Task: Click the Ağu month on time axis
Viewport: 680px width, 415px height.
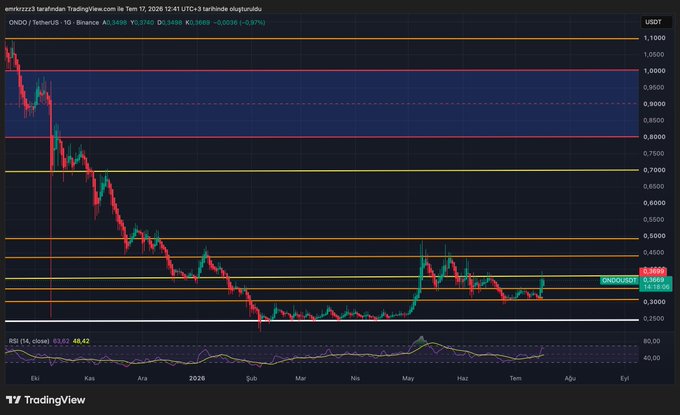Action: pyautogui.click(x=570, y=379)
